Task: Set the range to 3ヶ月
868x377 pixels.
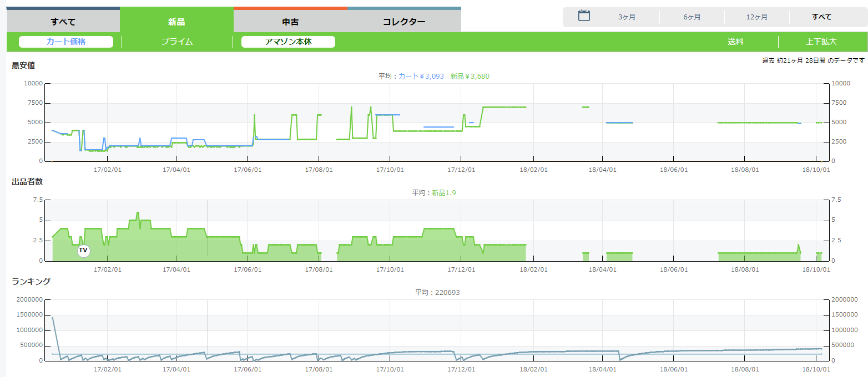Action: (627, 17)
